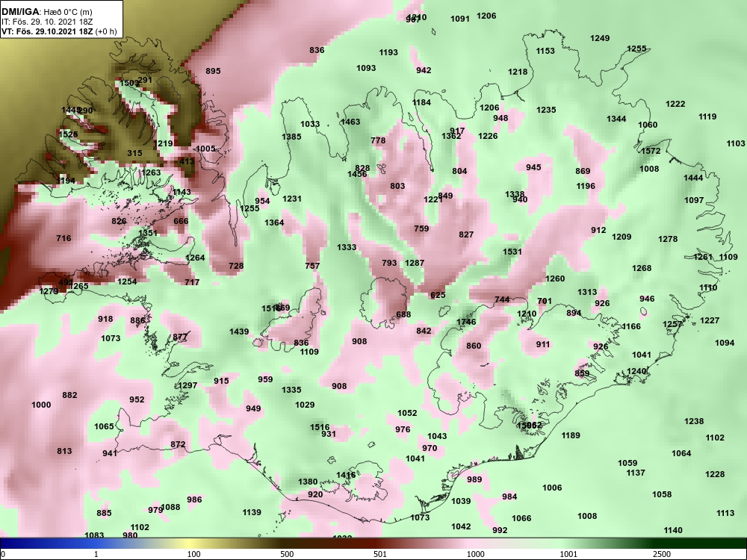Click the 688 value on the map
Screen dimensions: 747x560
click(403, 315)
